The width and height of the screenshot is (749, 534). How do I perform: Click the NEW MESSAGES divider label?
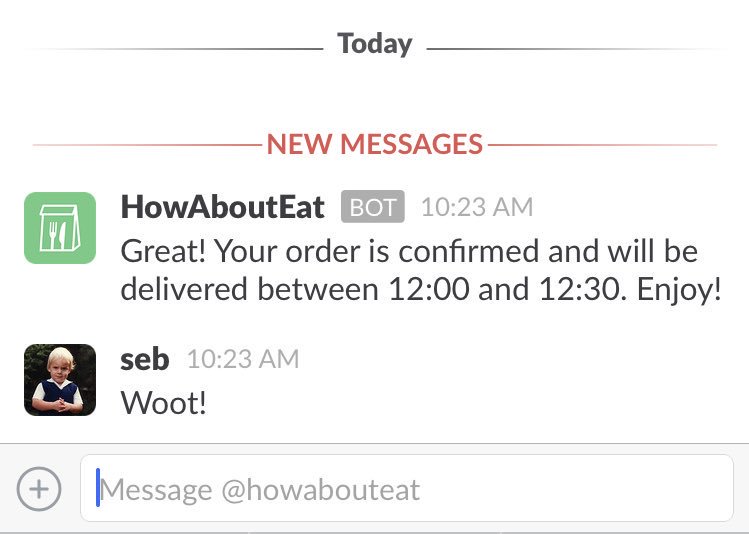click(374, 144)
